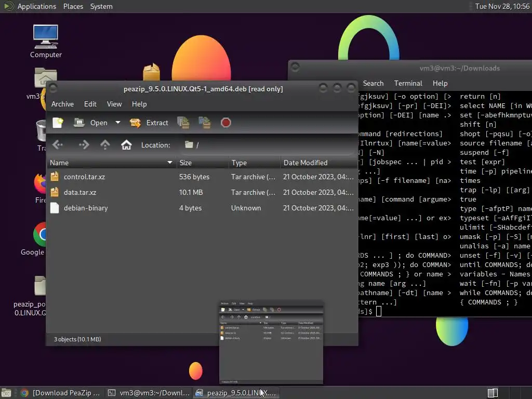The image size is (532, 399).
Task: Sort by the Name column header
Action: 111,163
